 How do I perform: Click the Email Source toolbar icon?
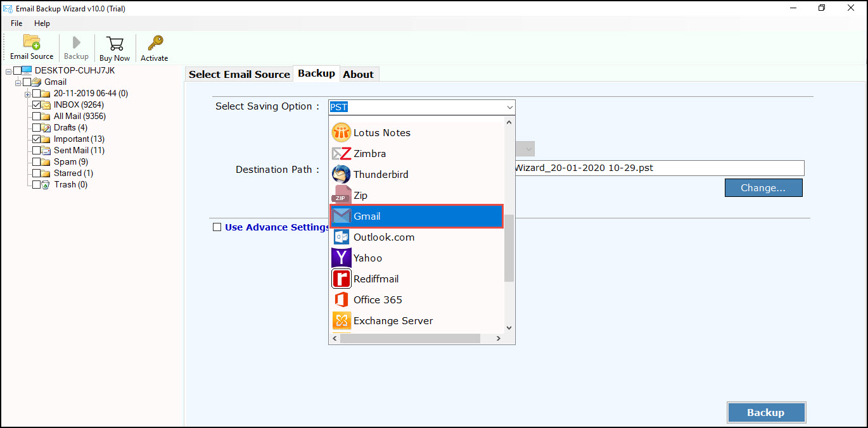32,42
